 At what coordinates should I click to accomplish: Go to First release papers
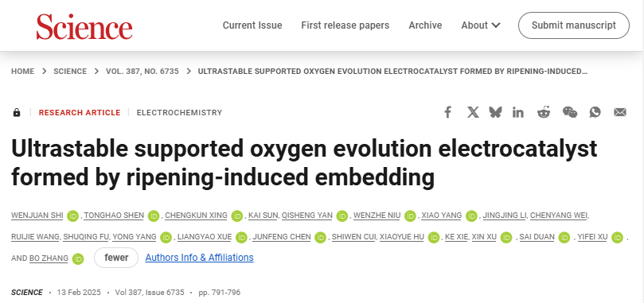[345, 25]
